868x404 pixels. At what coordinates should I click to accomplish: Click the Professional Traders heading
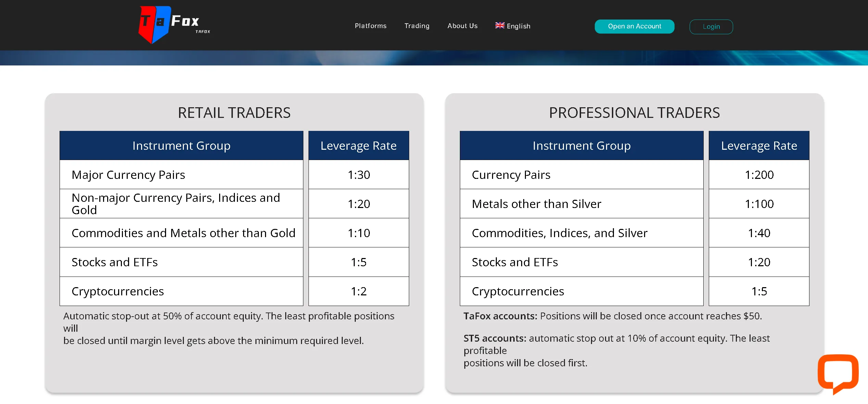[634, 113]
